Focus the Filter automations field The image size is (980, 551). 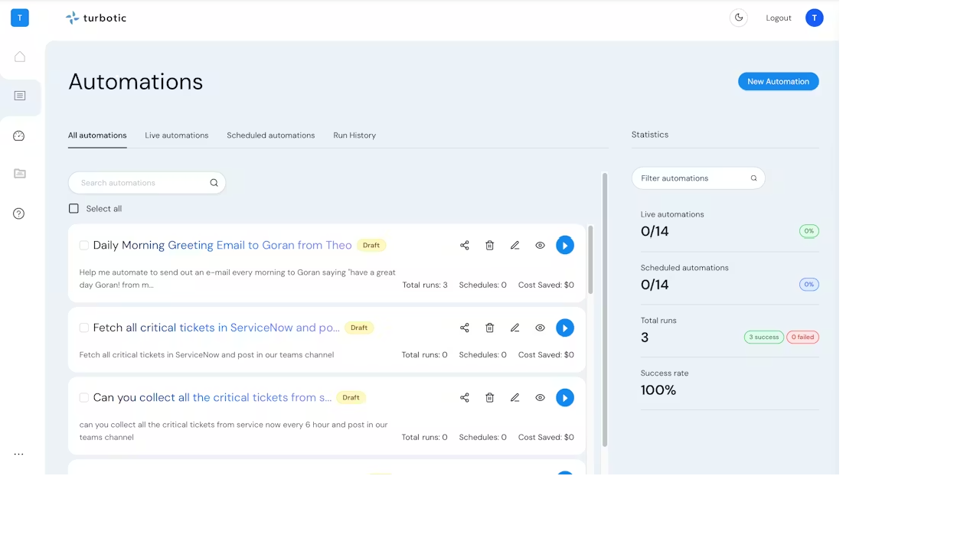[698, 178]
